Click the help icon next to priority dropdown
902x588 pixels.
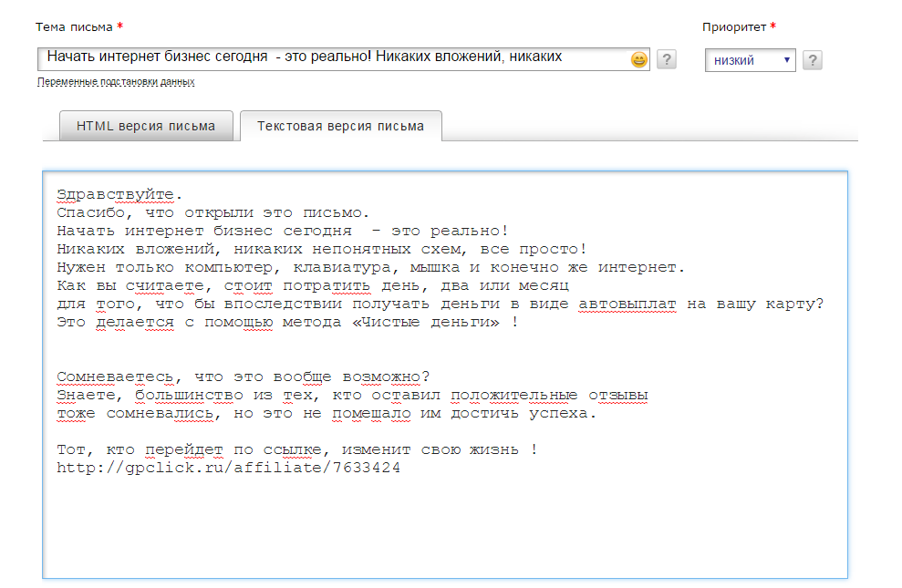(813, 60)
